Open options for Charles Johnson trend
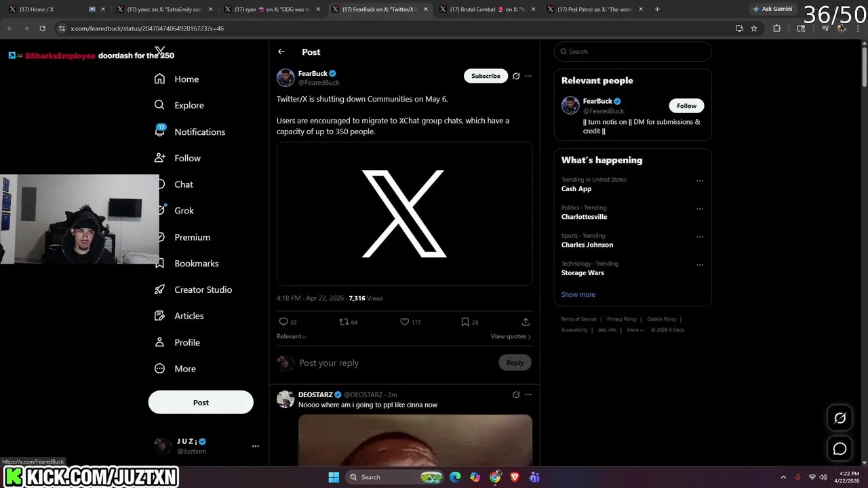Image resolution: width=868 pixels, height=488 pixels. pos(700,237)
